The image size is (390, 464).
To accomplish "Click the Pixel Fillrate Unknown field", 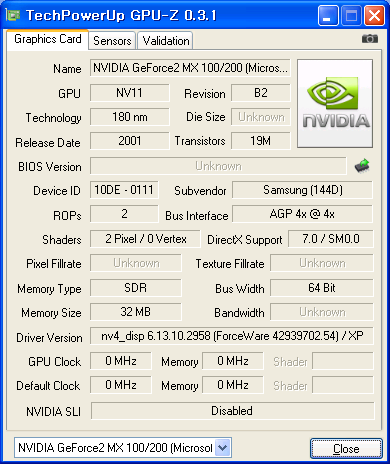I will tap(136, 263).
